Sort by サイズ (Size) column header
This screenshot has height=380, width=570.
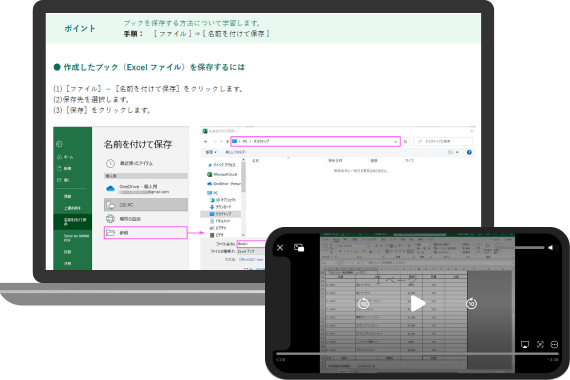(x=409, y=160)
